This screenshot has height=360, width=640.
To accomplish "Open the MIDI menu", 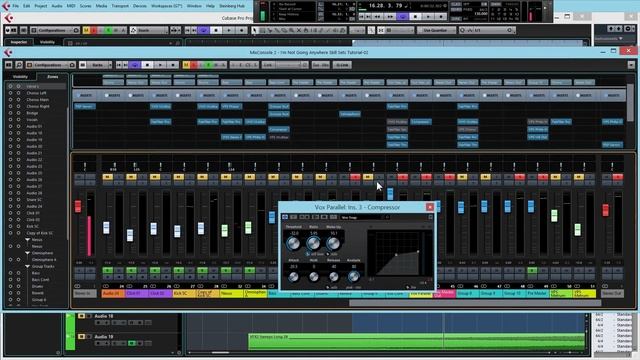I will [71, 6].
